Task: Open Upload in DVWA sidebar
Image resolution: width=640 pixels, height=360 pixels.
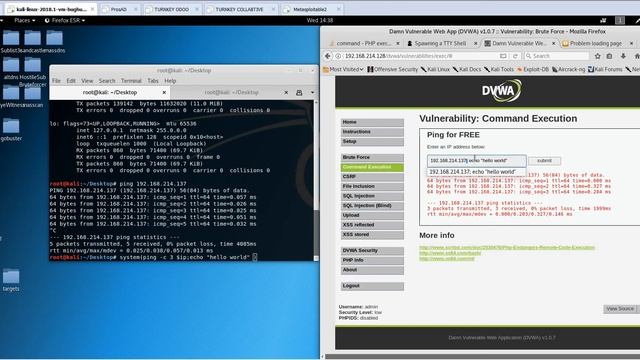Action: tap(372, 215)
